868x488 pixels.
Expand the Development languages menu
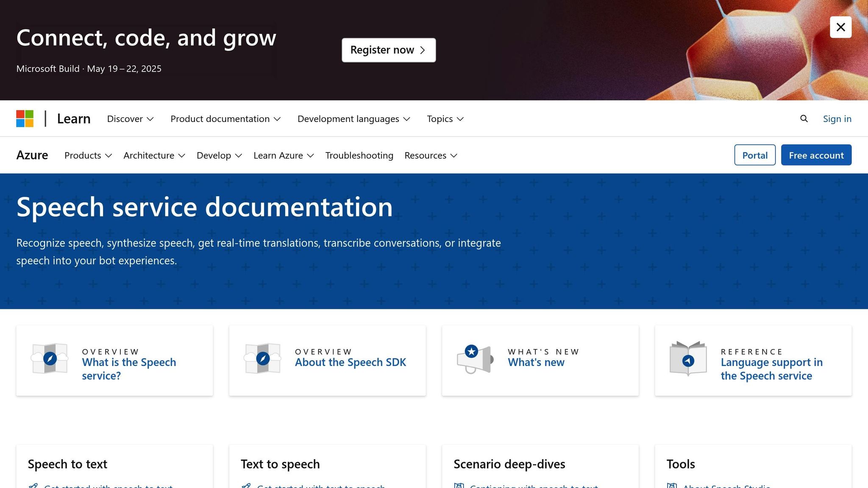click(354, 119)
